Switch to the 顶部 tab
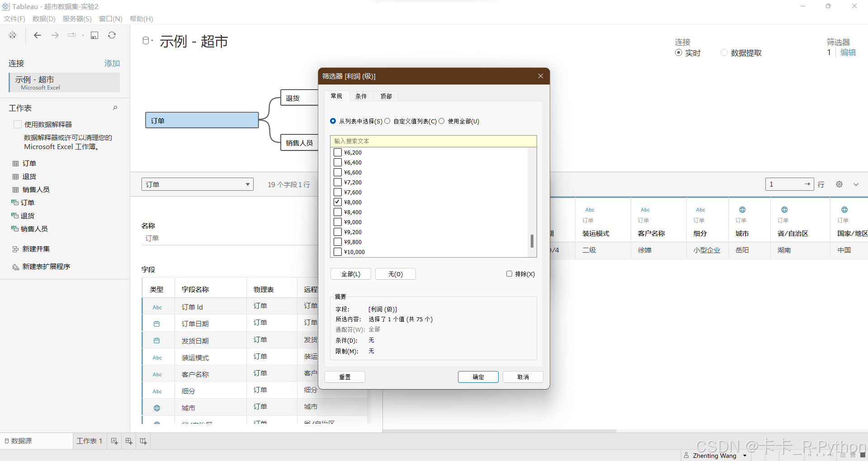The width and height of the screenshot is (868, 461). click(386, 96)
